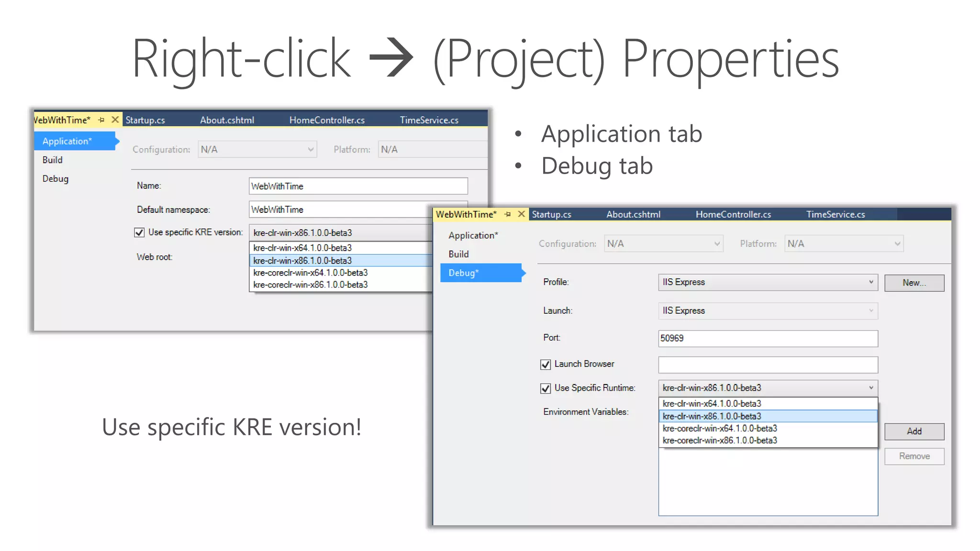Toggle the Use specific KRE version checkbox
Screen dimensions: 980x551
point(139,232)
